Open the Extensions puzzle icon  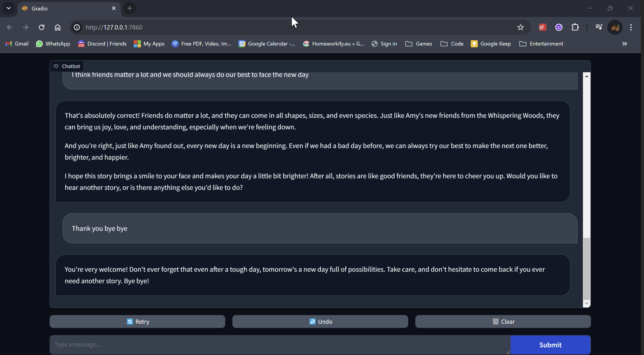click(575, 27)
